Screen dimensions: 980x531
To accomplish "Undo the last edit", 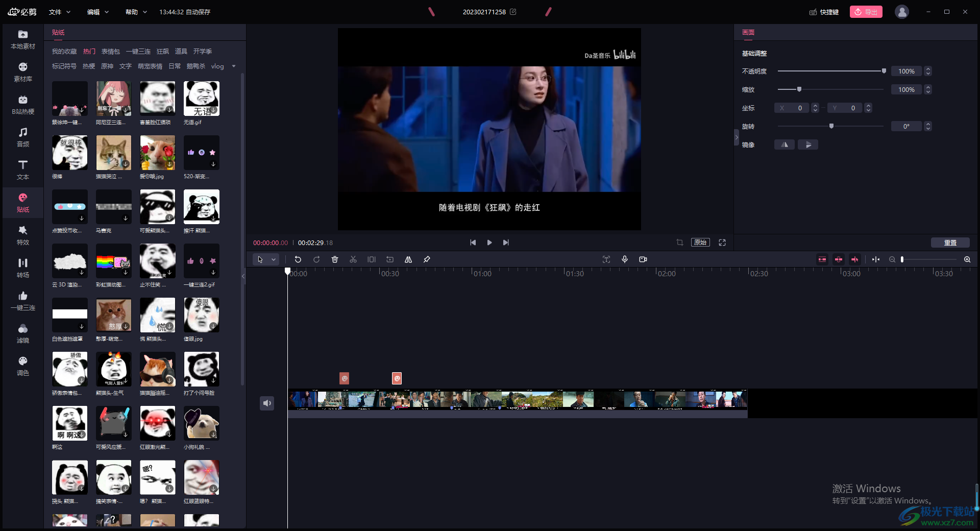I will point(298,259).
